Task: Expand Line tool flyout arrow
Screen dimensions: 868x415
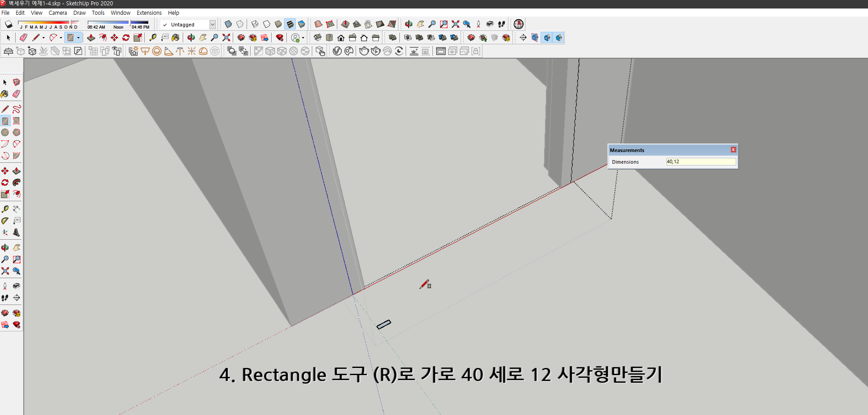Action: pos(43,38)
